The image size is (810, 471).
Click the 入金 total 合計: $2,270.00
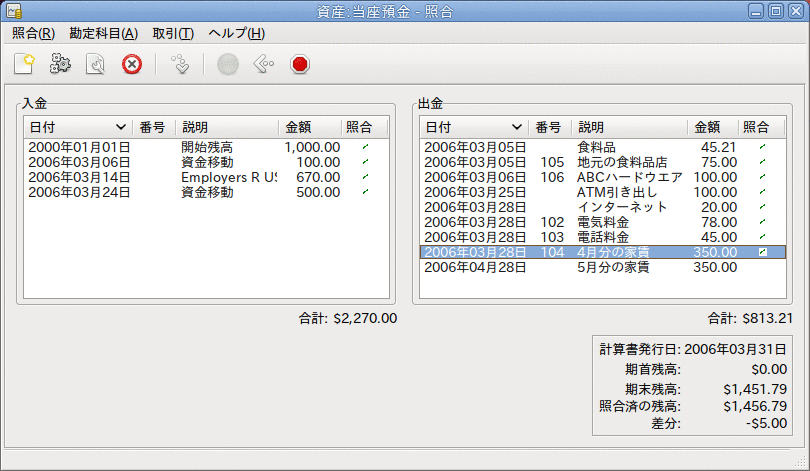point(348,318)
